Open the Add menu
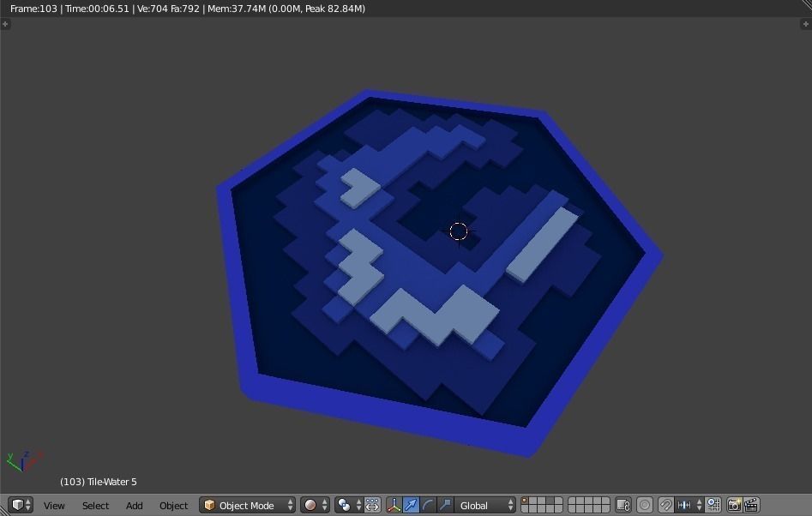The image size is (812, 516). (x=134, y=506)
